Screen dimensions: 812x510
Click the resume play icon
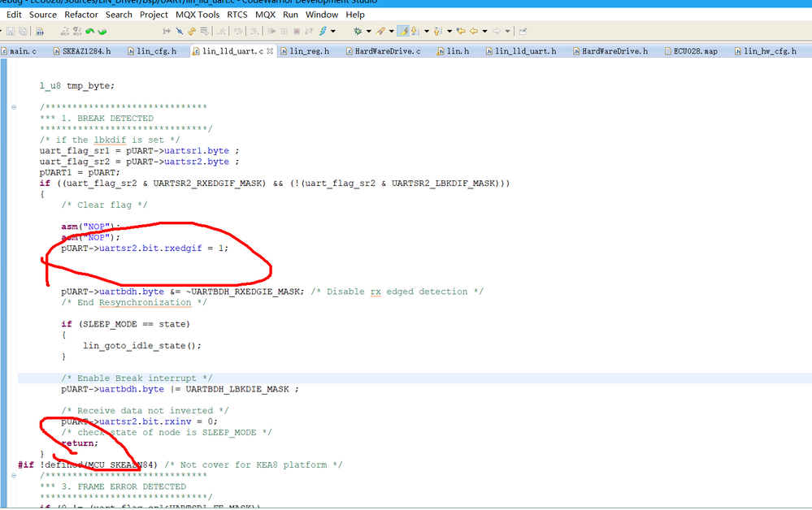(271, 31)
